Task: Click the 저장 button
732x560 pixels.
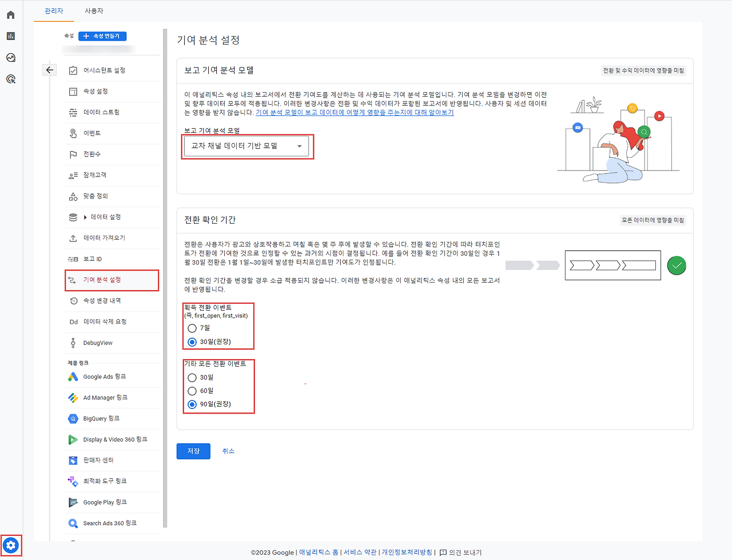Action: tap(193, 451)
